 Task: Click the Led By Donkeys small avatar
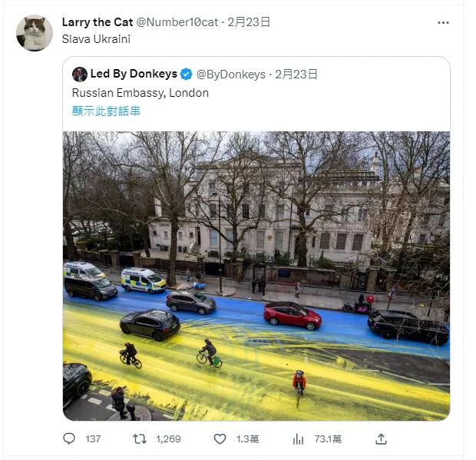point(80,74)
